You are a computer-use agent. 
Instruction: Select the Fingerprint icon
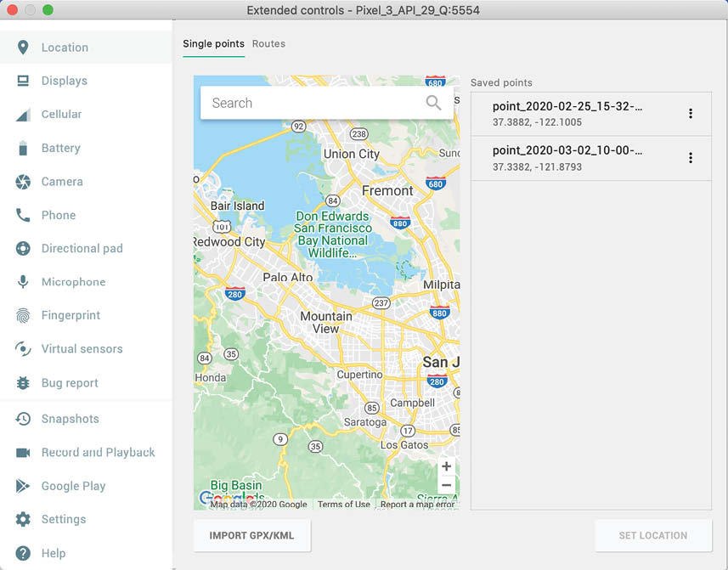coord(23,315)
